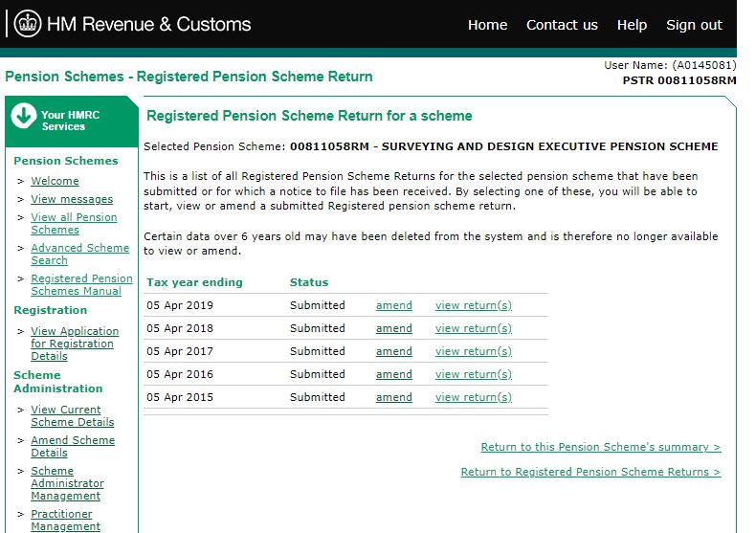
Task: Select Submitted status for 05 Apr 2017
Action: tap(318, 351)
